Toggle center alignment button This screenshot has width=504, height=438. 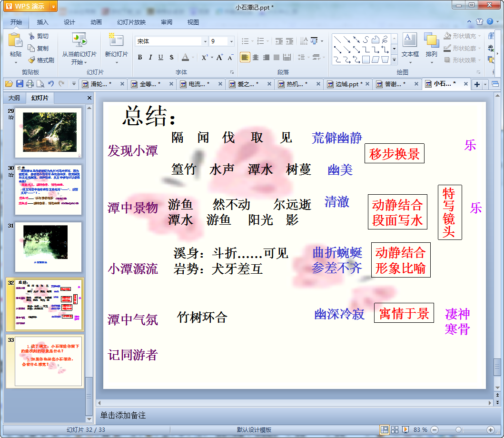(256, 57)
